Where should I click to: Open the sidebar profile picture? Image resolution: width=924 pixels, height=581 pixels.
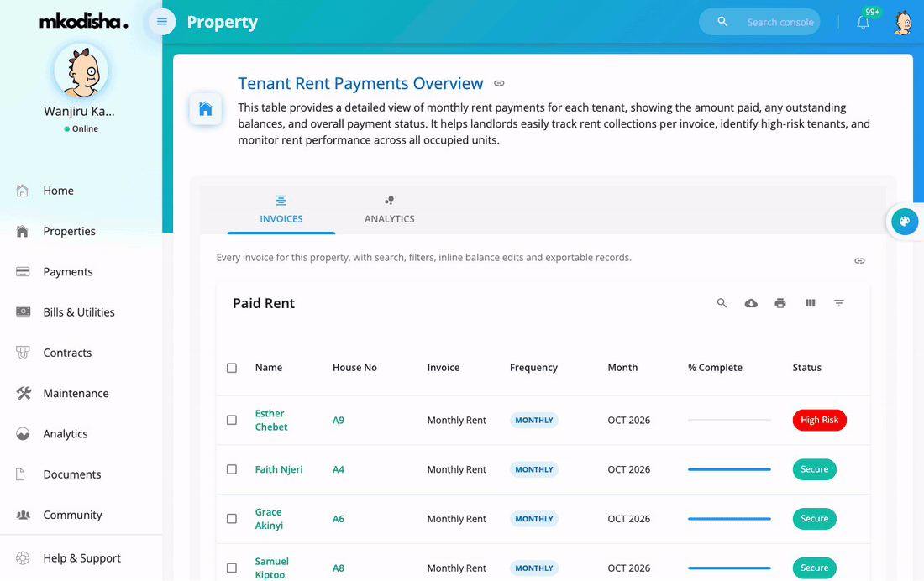(81, 71)
